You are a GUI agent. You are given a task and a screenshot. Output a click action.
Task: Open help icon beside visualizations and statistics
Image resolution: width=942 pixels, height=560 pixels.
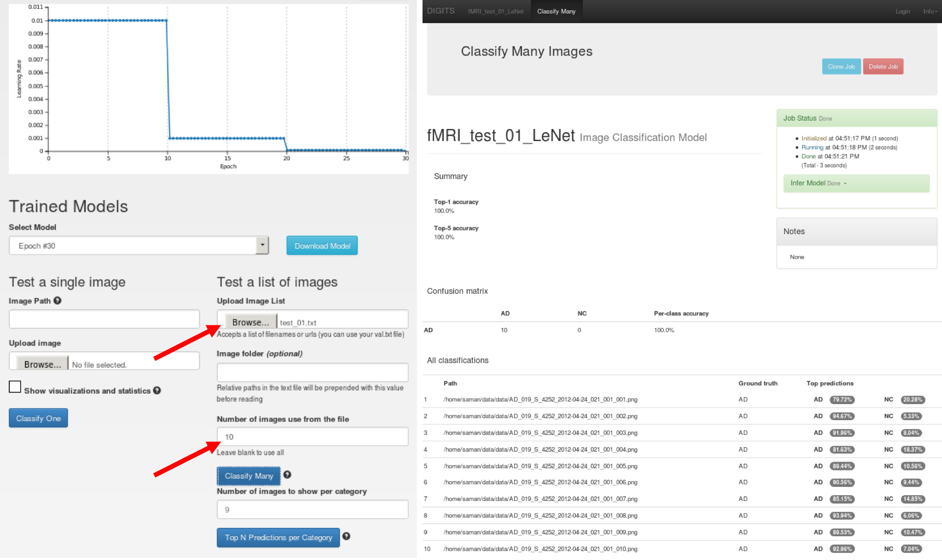(157, 391)
